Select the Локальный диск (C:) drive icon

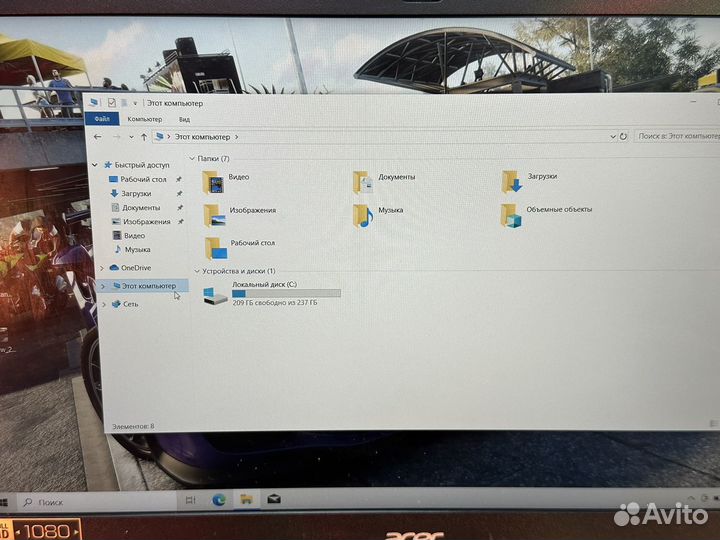point(215,296)
